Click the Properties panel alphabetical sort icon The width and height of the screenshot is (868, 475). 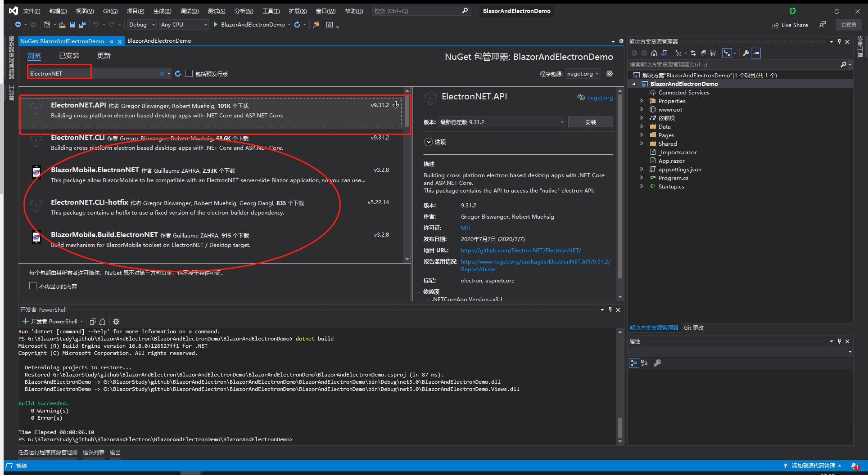644,363
